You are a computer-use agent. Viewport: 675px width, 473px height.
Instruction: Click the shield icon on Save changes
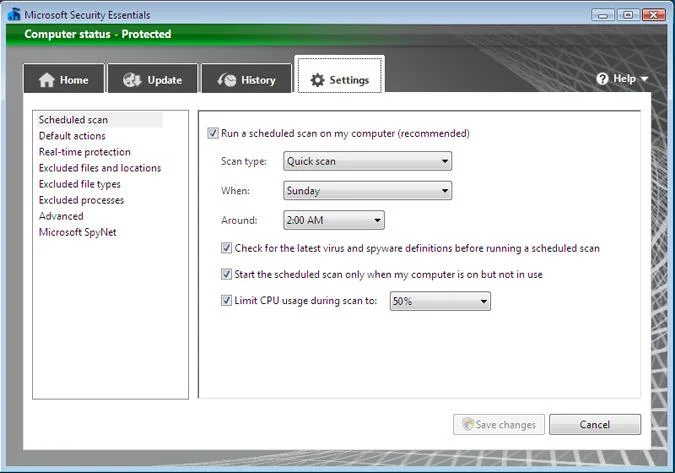tap(468, 424)
